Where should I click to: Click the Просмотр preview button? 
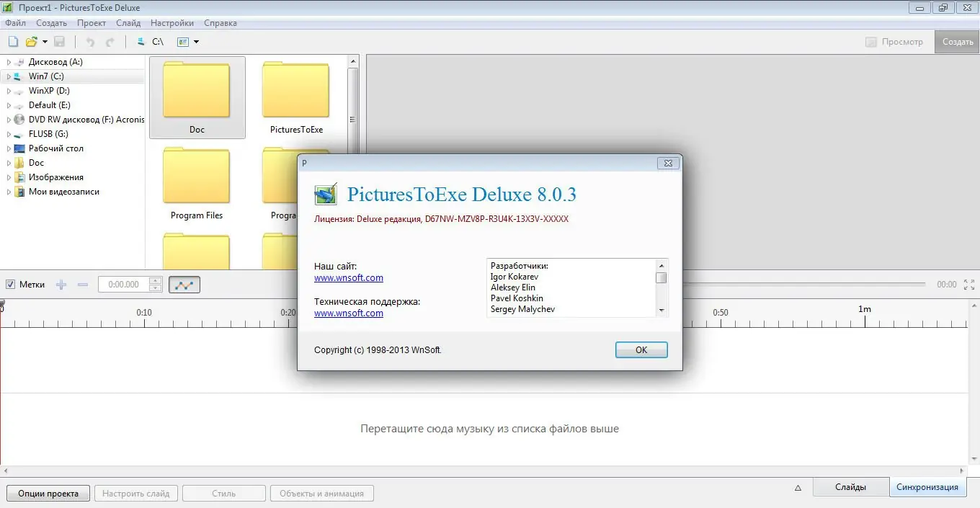click(894, 42)
